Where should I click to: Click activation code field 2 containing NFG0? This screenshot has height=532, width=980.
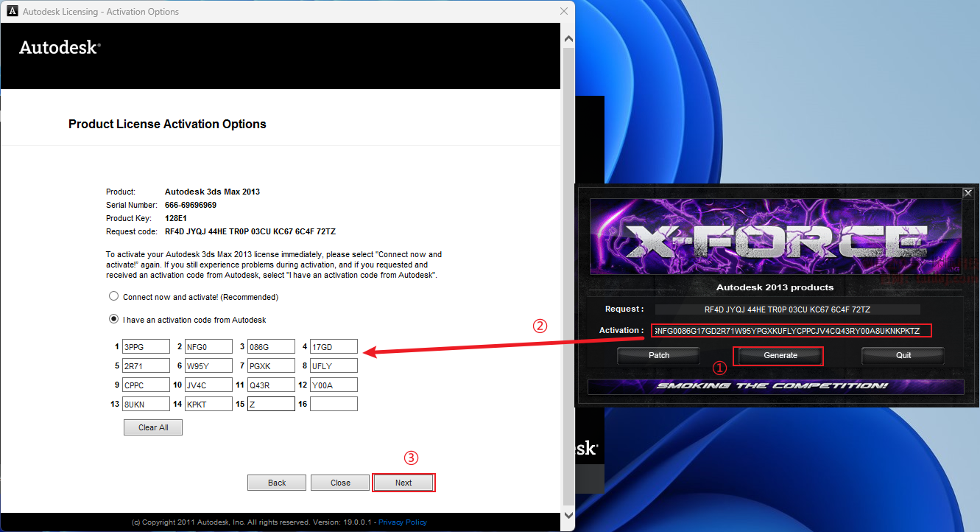[208, 346]
